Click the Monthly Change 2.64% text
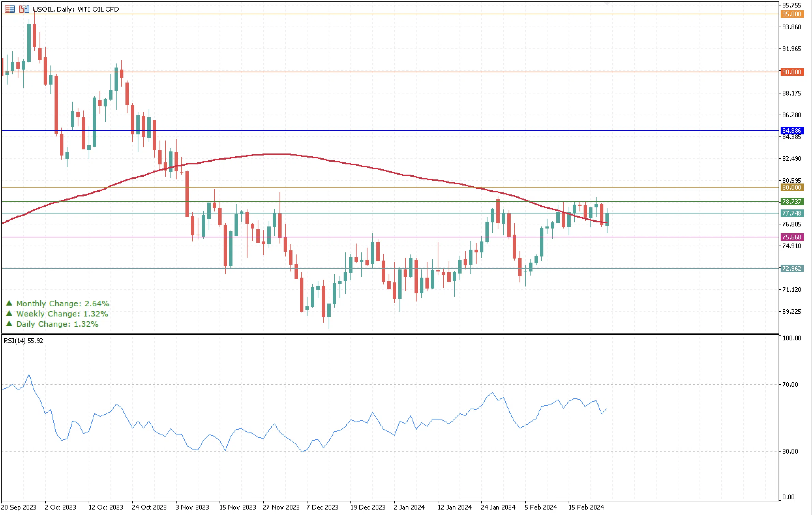This screenshot has height=515, width=812. pos(63,304)
